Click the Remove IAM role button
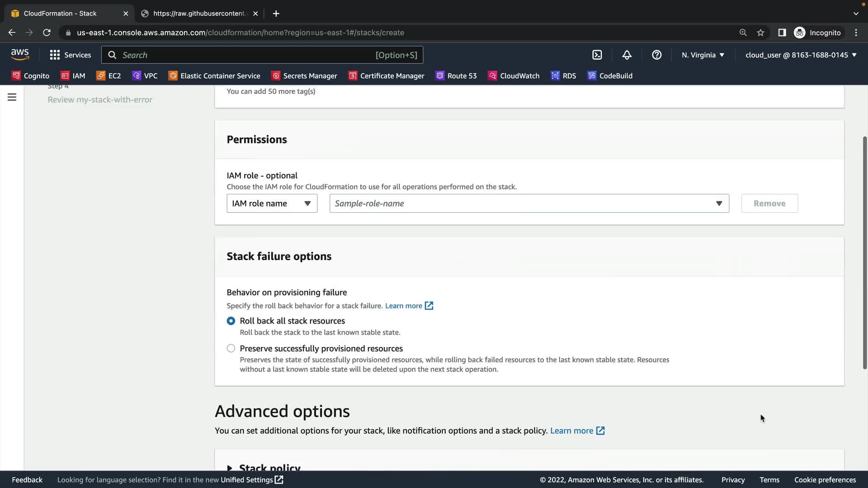Screen dimensions: 868x488 pos(769,203)
